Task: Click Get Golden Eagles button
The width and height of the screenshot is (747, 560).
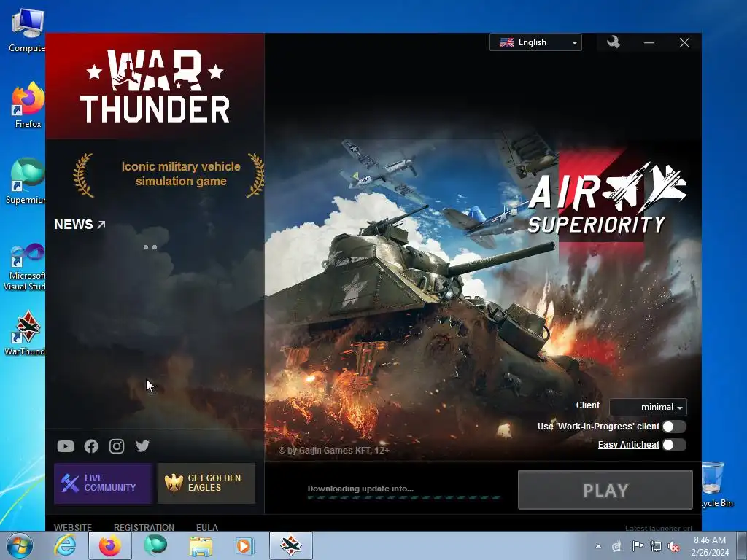Action: [206, 483]
